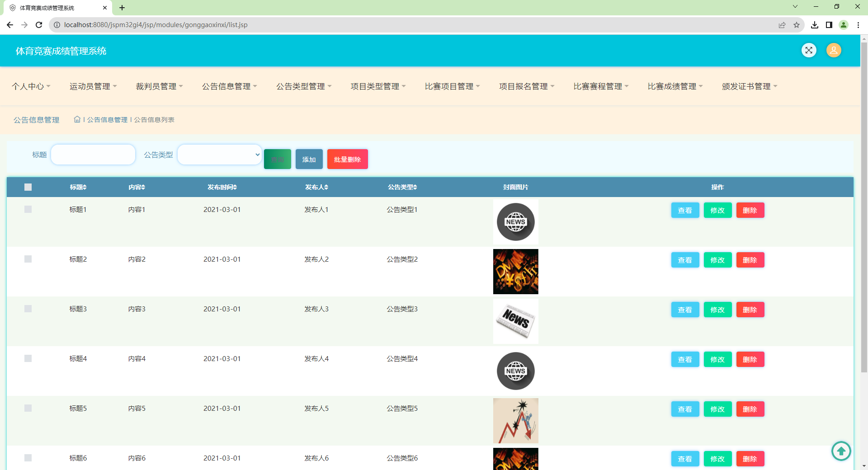Expand the 公告类型管理 menu
This screenshot has height=470, width=868.
click(304, 86)
